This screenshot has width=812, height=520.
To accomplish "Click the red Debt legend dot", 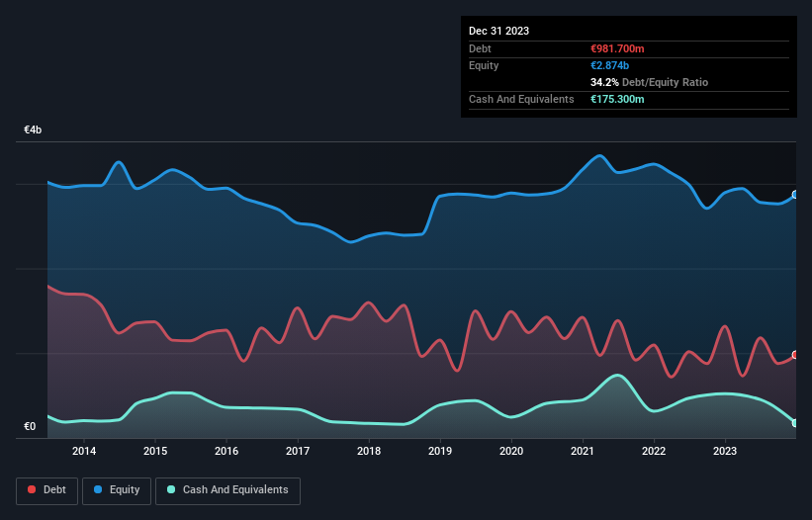I will [32, 489].
